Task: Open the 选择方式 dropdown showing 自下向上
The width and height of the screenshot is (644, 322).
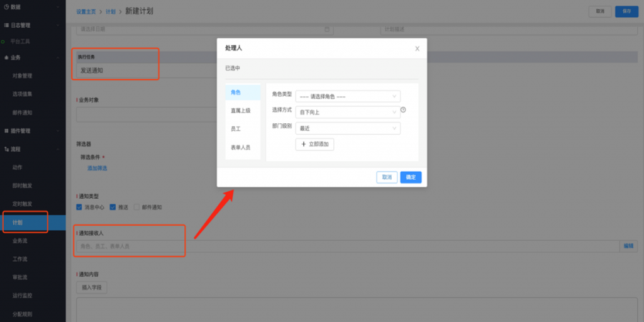Action: (348, 112)
